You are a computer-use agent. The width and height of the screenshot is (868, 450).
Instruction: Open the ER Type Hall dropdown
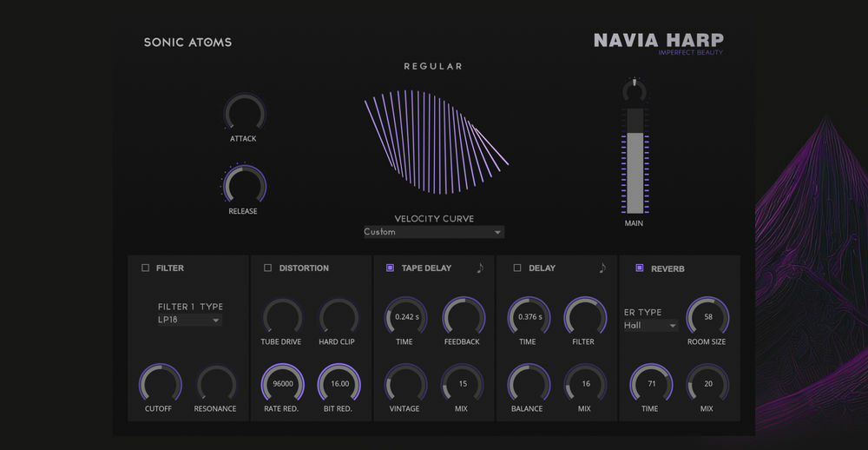coord(650,325)
